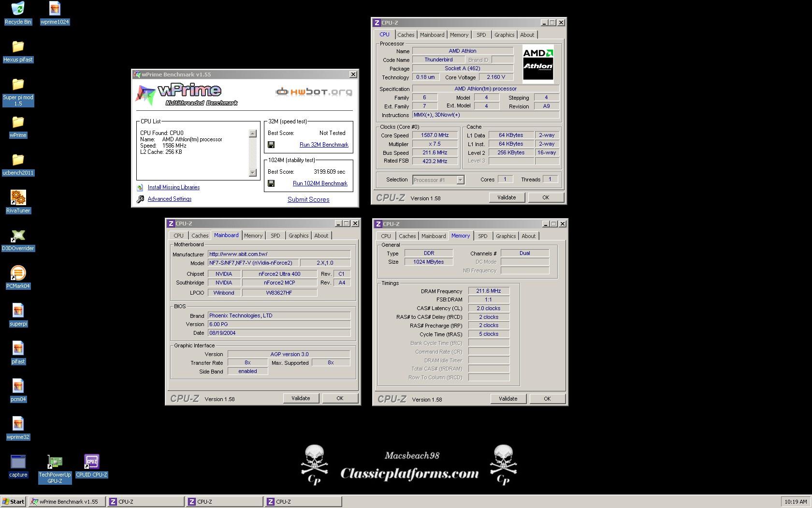Click the hwbot.org logo in wPrime
This screenshot has height=508, width=812.
[314, 91]
